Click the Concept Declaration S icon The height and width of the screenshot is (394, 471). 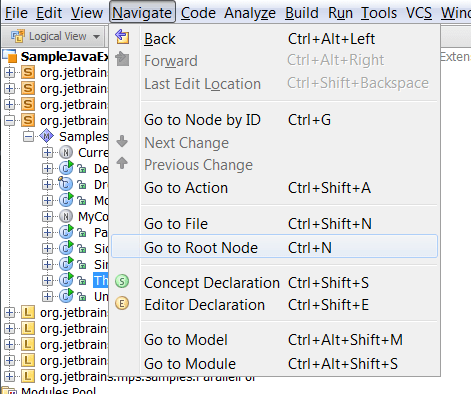pos(122,281)
